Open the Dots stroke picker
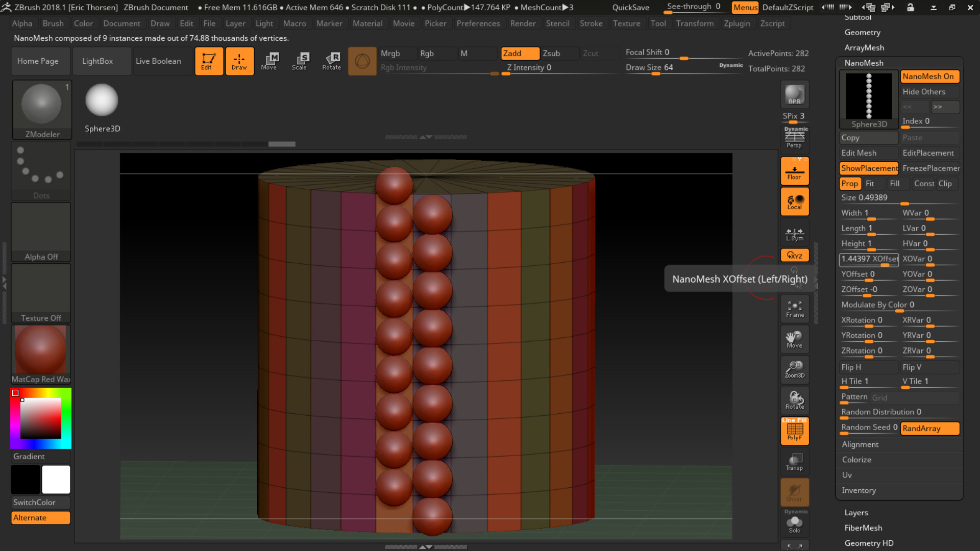 (x=41, y=171)
